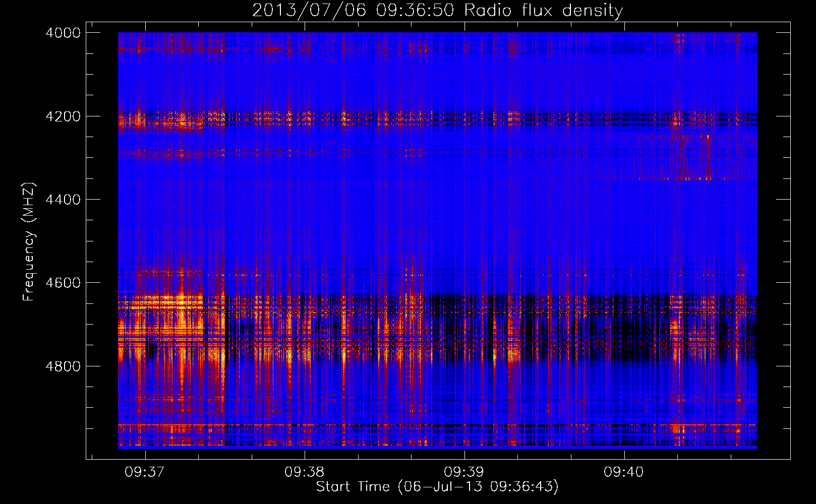816x504 pixels.
Task: Click the 09:40 time tick label
Action: (624, 472)
